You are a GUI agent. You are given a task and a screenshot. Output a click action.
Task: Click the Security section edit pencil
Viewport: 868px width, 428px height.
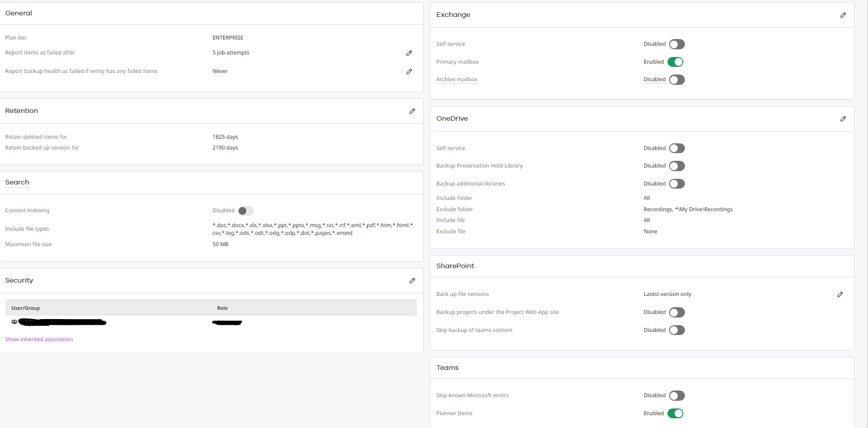[x=412, y=281]
